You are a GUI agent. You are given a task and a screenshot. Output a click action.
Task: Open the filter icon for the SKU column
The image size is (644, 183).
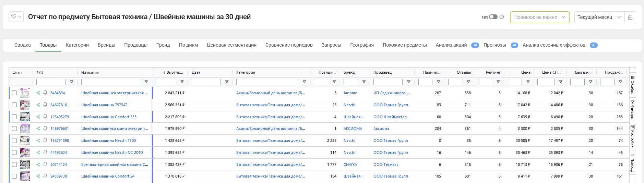[x=71, y=82]
